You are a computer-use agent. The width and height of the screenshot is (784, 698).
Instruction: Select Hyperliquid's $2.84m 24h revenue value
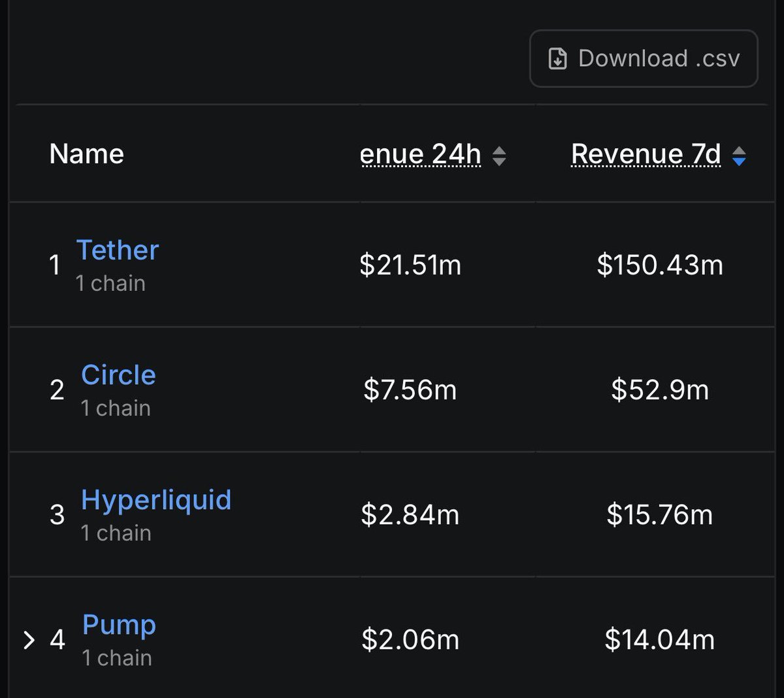pos(410,514)
